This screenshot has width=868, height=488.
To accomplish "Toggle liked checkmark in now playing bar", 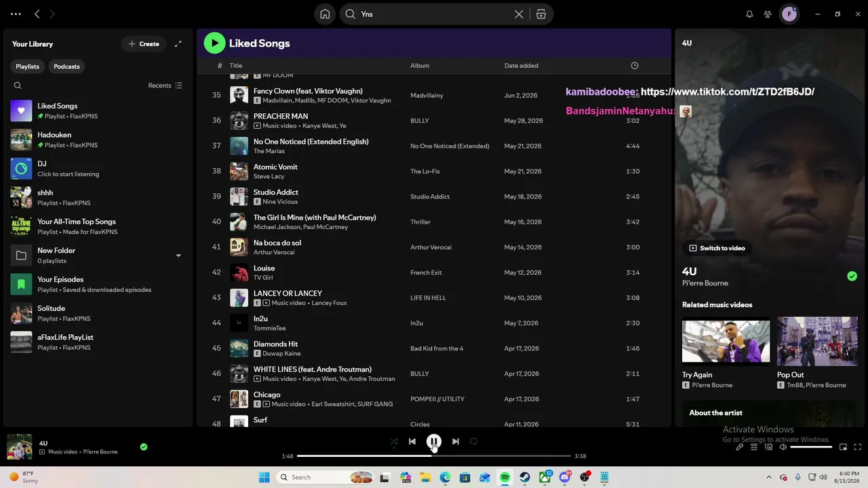I will (x=144, y=447).
